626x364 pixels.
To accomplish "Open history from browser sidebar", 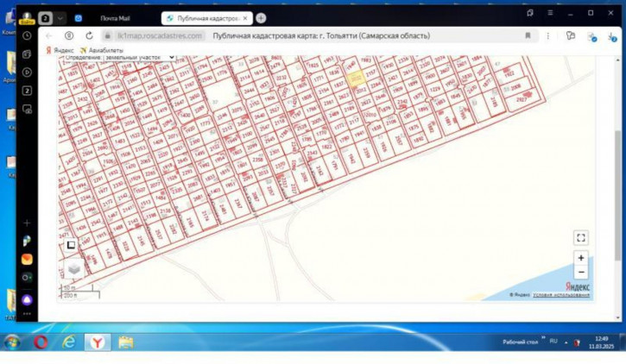I will coord(28,36).
